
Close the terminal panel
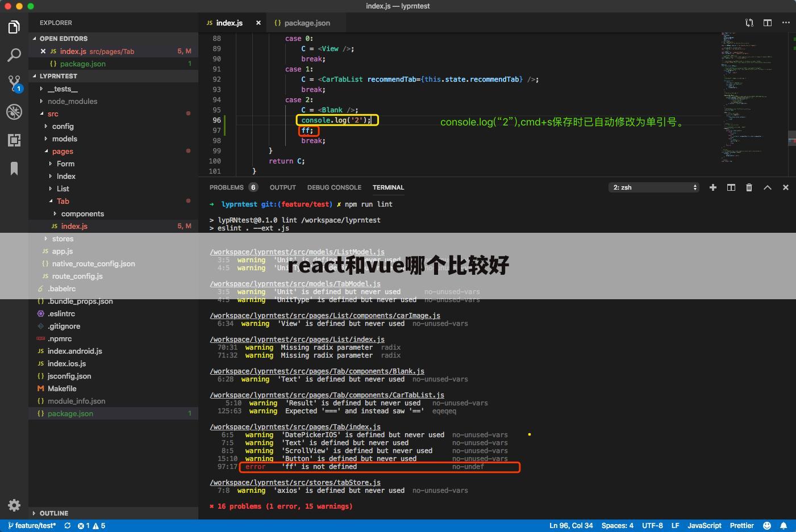pos(786,187)
